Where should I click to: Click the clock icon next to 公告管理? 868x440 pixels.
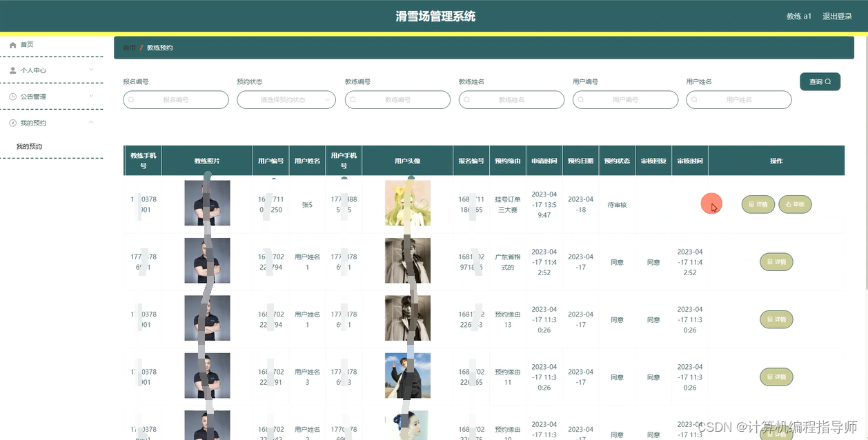(x=12, y=96)
